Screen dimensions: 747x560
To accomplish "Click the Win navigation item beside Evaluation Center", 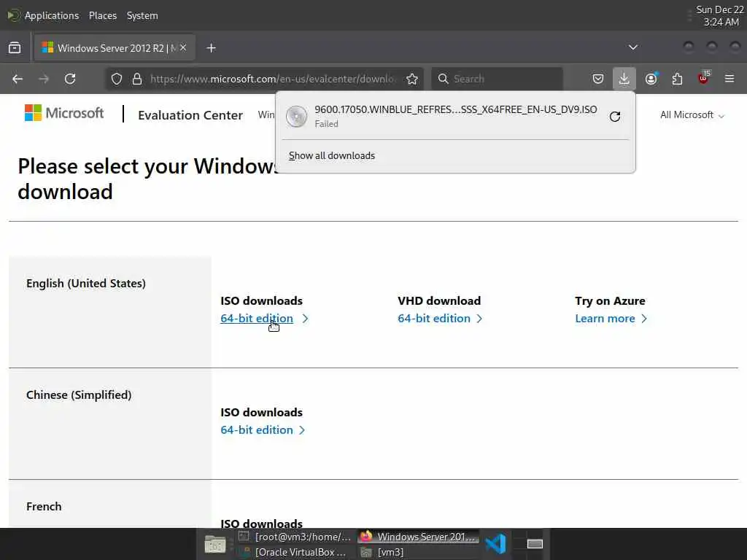I will 266,114.
